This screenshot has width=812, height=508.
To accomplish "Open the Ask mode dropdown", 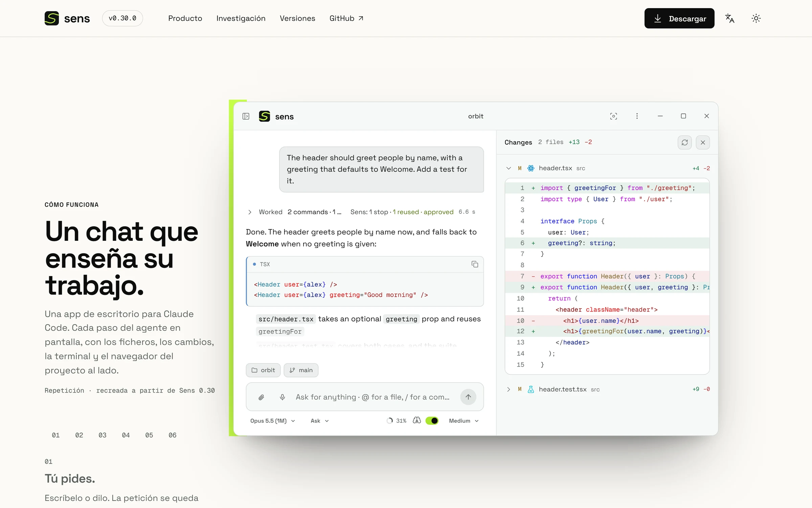I will pyautogui.click(x=320, y=421).
